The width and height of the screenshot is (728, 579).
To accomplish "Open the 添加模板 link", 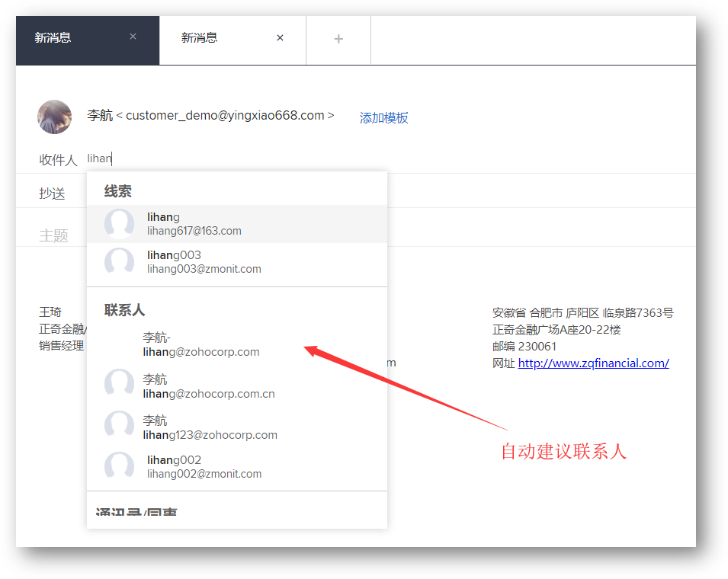I will tap(383, 118).
